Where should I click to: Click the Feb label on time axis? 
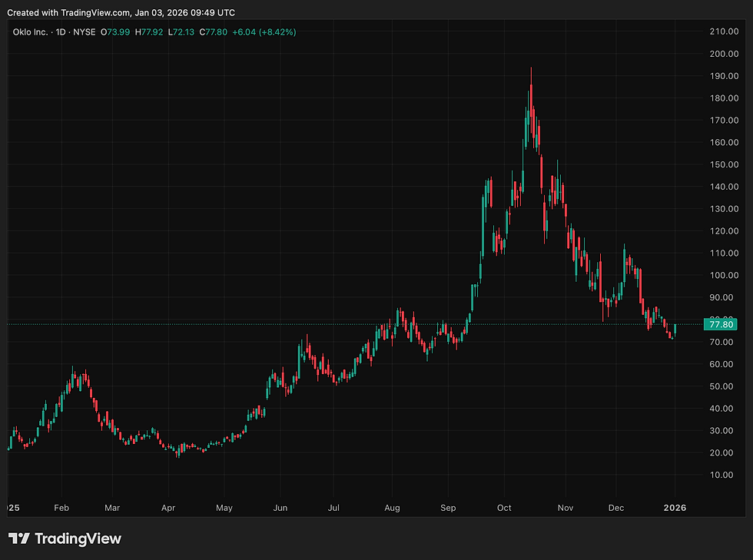tap(61, 508)
